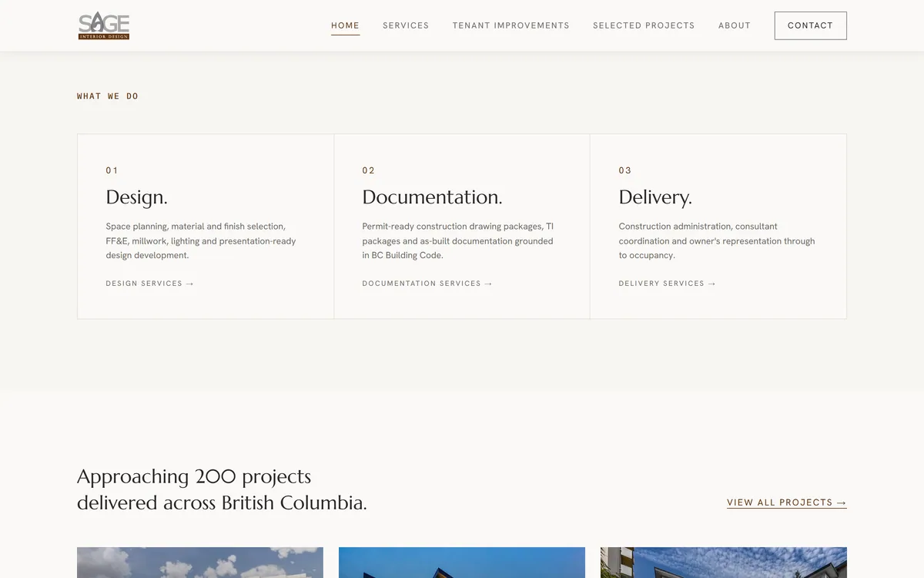Screen dimensions: 924x578
Task: Click the Construction administration description paragraph
Action: pos(717,240)
